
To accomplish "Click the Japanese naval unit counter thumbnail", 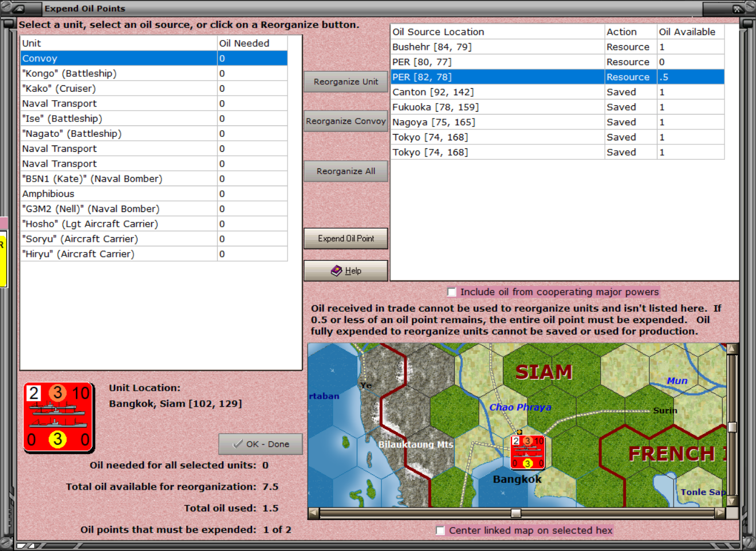I will (58, 417).
